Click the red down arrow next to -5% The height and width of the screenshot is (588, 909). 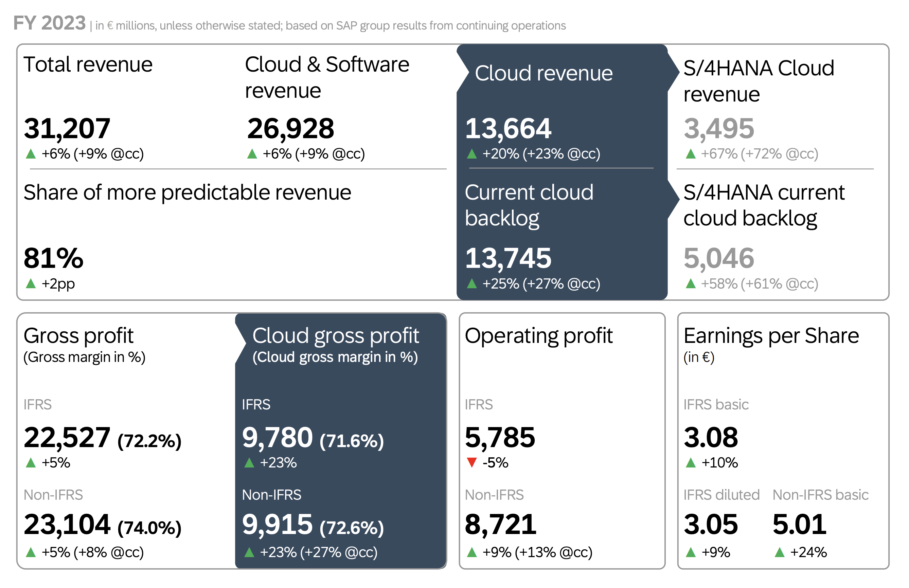[473, 462]
